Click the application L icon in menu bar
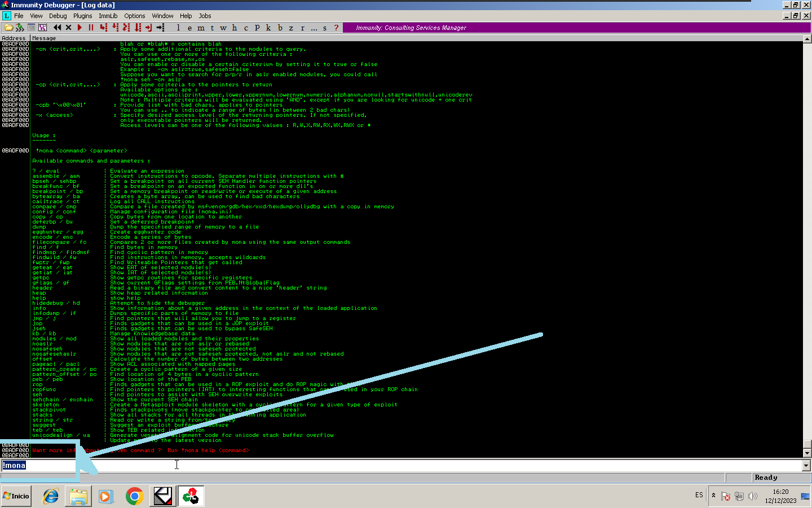The width and height of the screenshot is (812, 508). click(x=6, y=16)
